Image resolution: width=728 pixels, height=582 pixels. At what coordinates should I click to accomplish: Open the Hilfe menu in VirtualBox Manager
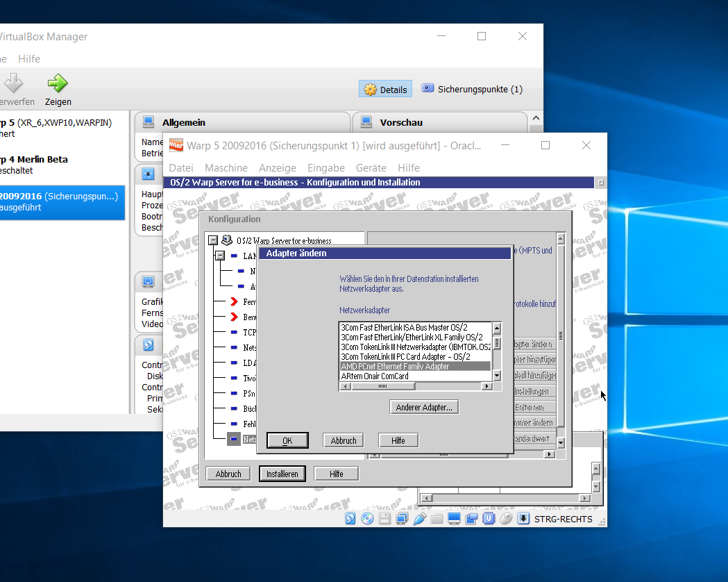pyautogui.click(x=29, y=59)
